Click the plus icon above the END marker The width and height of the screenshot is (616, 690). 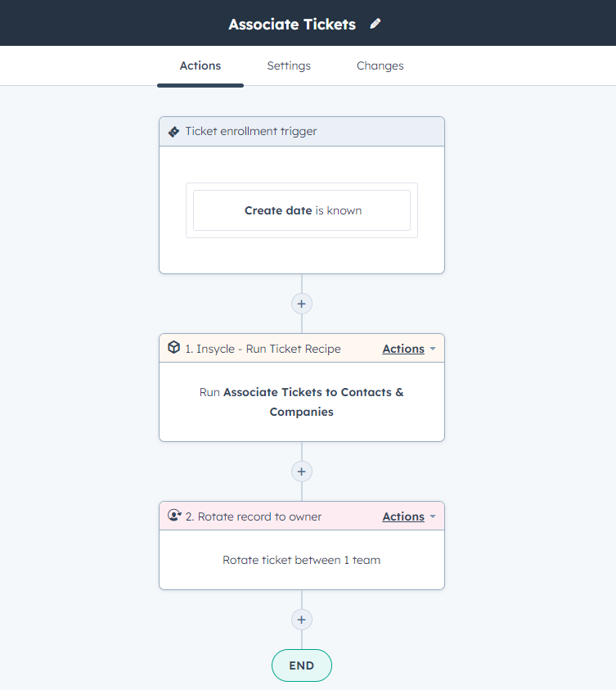click(301, 620)
